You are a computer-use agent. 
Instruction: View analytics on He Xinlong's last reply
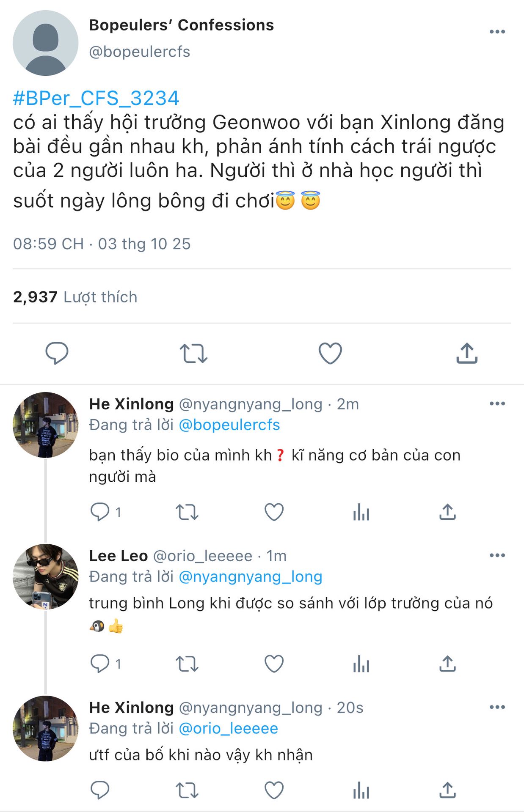[361, 790]
